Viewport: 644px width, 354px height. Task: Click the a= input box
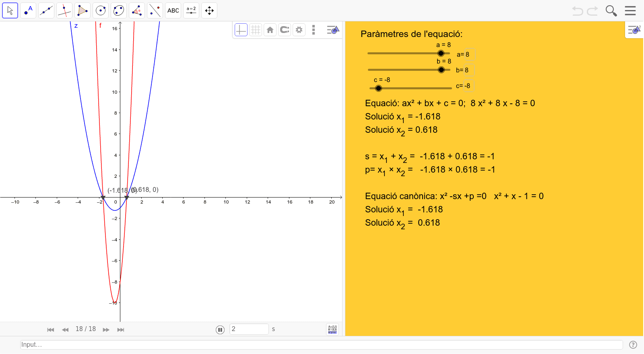(x=470, y=54)
